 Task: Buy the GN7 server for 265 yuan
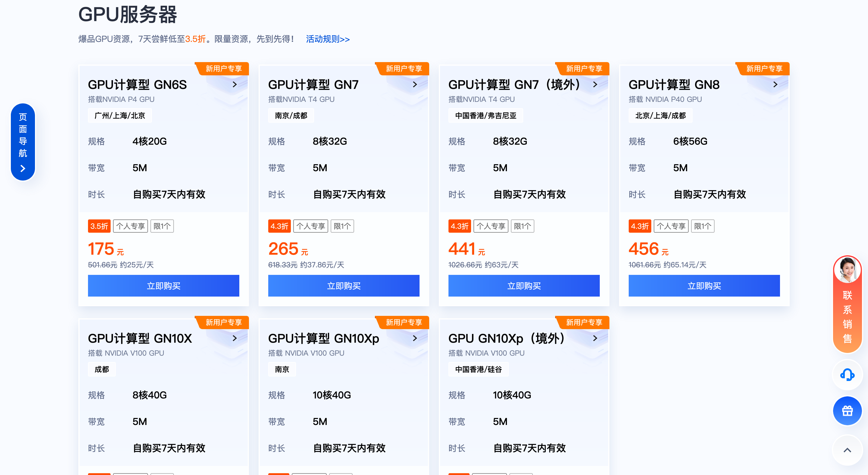pyautogui.click(x=343, y=286)
